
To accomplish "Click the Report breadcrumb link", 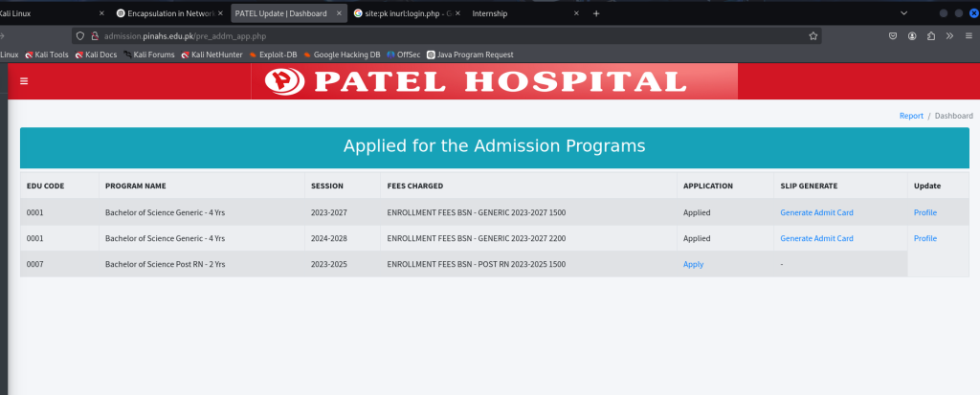I will pyautogui.click(x=911, y=116).
